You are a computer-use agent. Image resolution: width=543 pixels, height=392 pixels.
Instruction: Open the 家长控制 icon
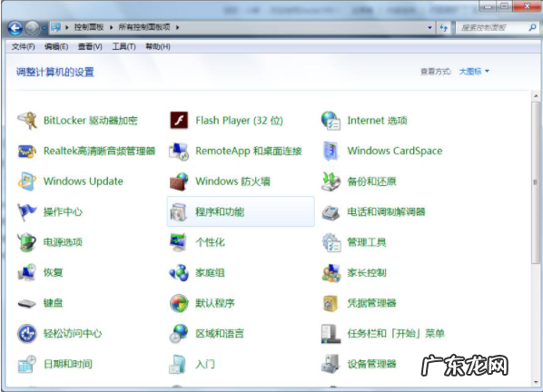(331, 272)
